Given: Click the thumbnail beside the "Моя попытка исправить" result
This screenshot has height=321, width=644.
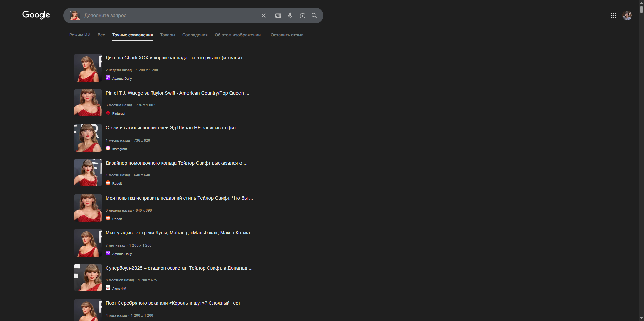Looking at the screenshot, I should point(88,208).
